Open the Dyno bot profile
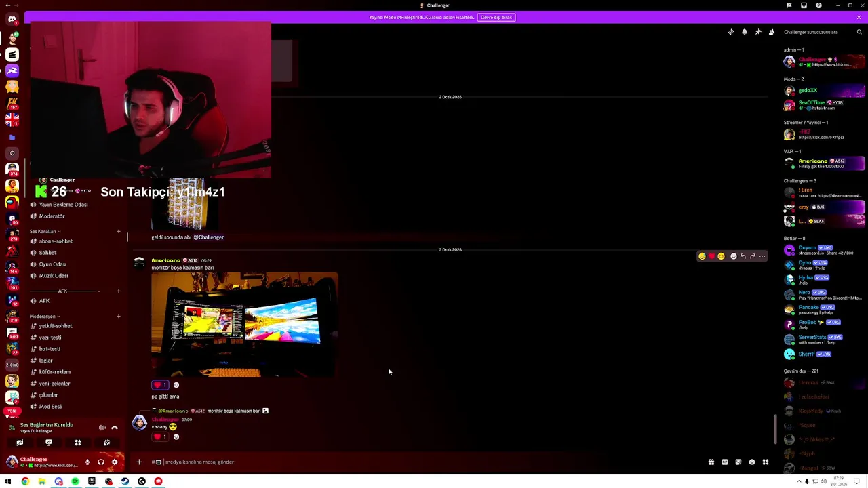This screenshot has height=488, width=868. click(x=824, y=265)
